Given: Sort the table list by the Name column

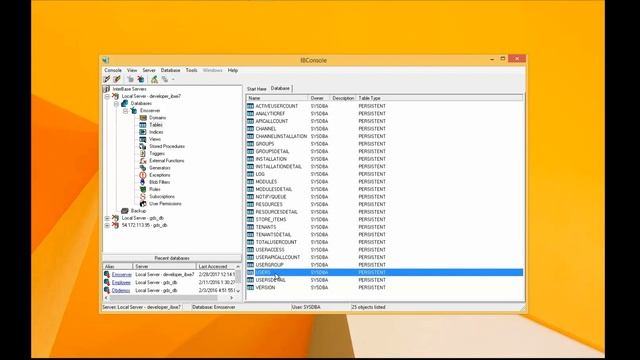Looking at the screenshot, I should [277, 98].
